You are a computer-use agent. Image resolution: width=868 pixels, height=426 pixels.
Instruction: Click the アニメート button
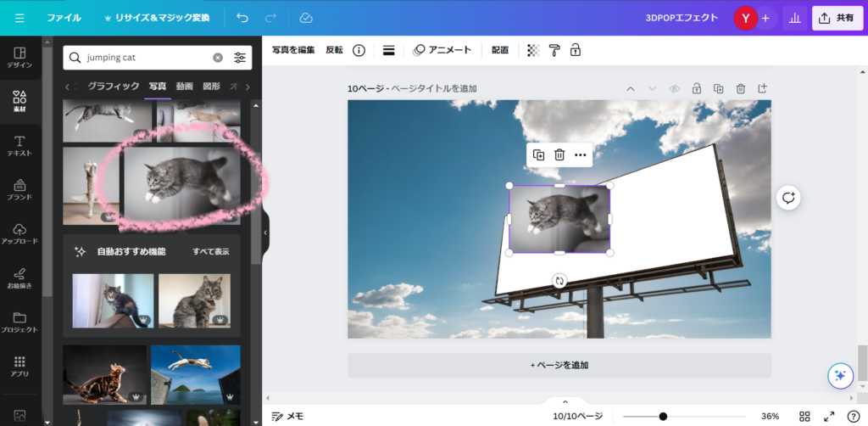[x=442, y=50]
